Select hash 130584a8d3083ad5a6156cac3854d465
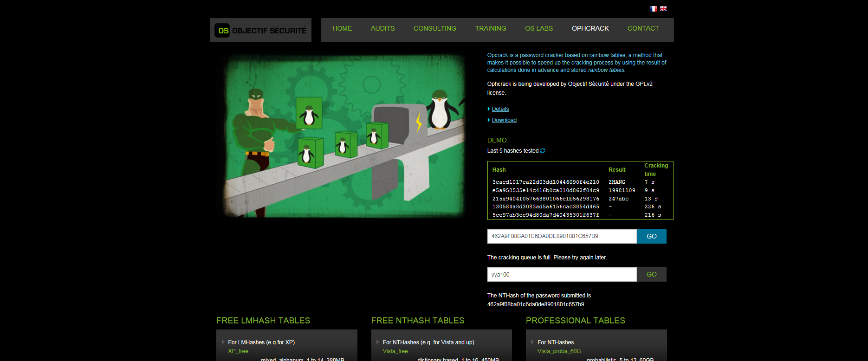The image size is (868, 361). 546,206
